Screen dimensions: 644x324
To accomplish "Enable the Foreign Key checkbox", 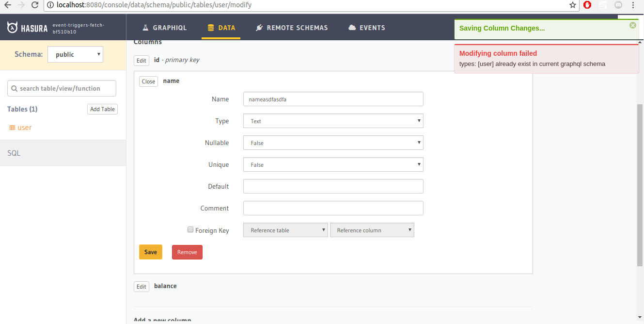I will click(x=190, y=229).
